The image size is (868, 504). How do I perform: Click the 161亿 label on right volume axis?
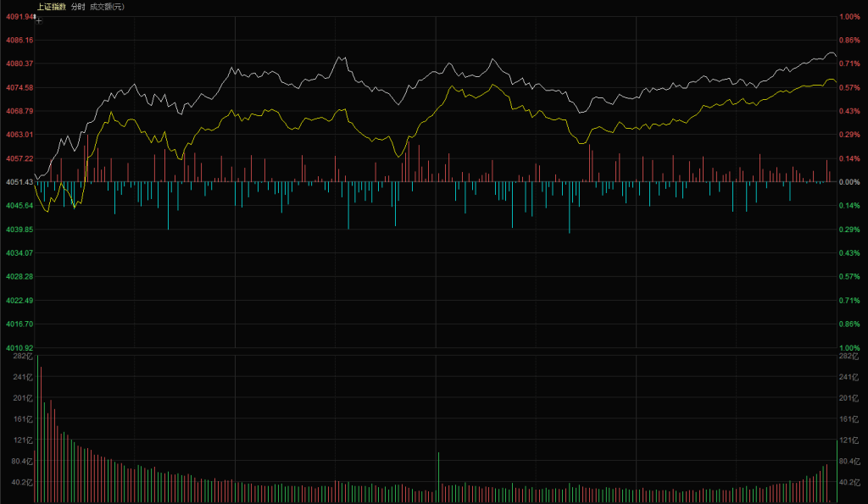coord(847,419)
